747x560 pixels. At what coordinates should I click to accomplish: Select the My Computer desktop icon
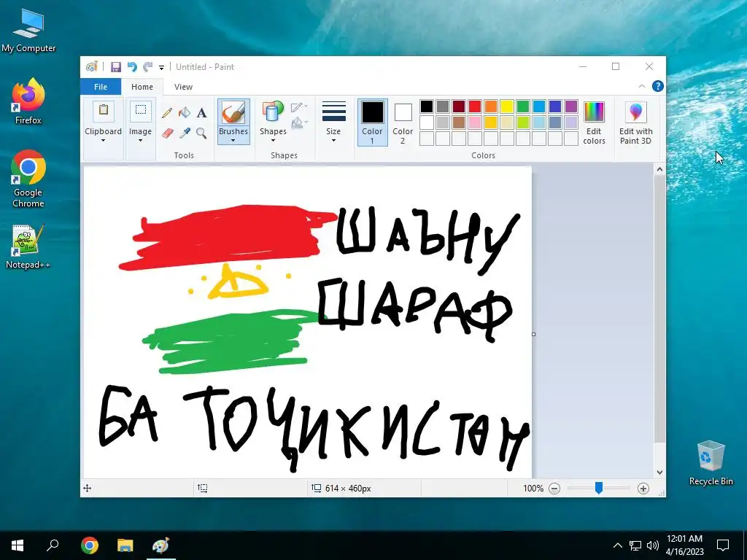(28, 30)
